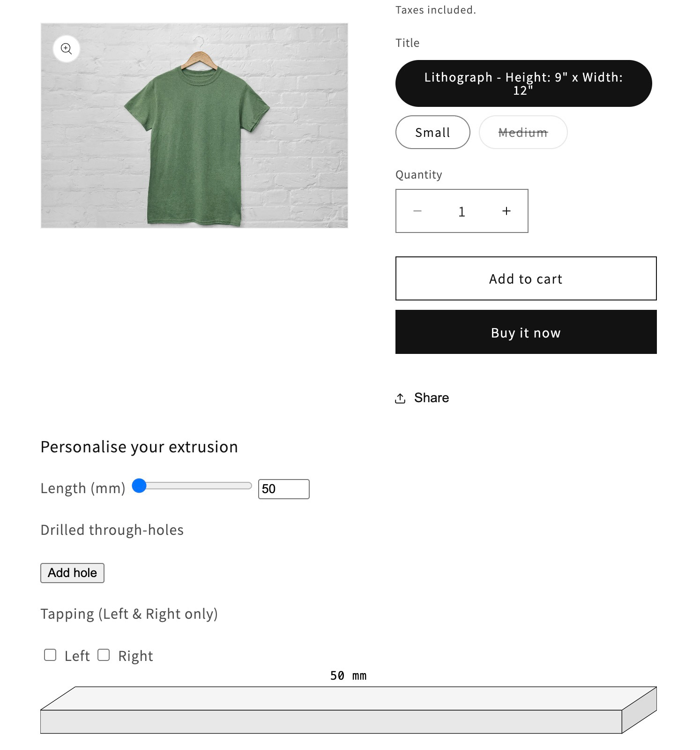Open the green t-shirt product image
The height and width of the screenshot is (750, 700).
(x=194, y=126)
